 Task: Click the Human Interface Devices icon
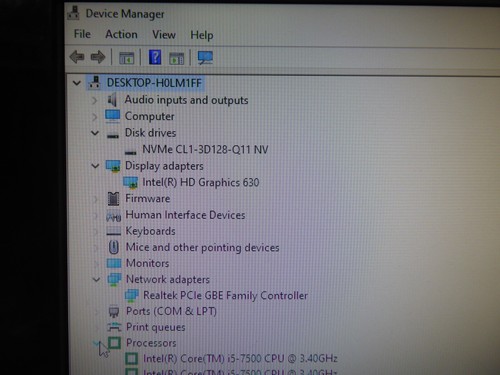pos(114,216)
